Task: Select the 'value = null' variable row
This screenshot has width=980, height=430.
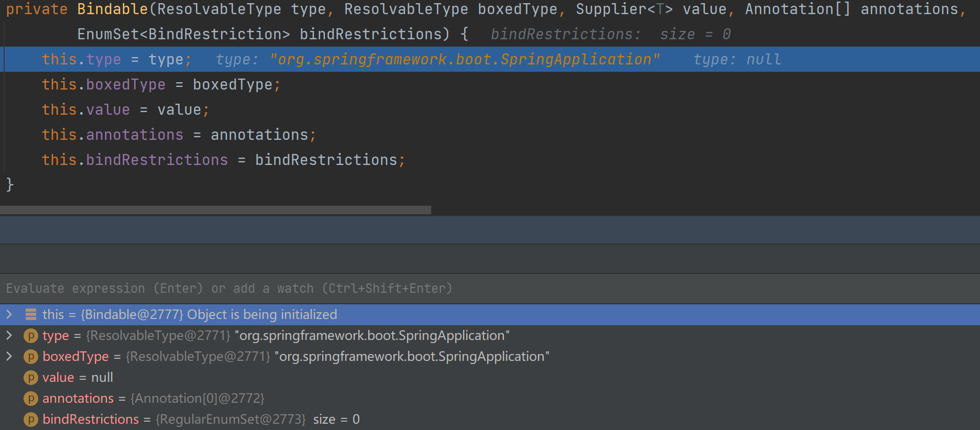Action: pos(490,377)
